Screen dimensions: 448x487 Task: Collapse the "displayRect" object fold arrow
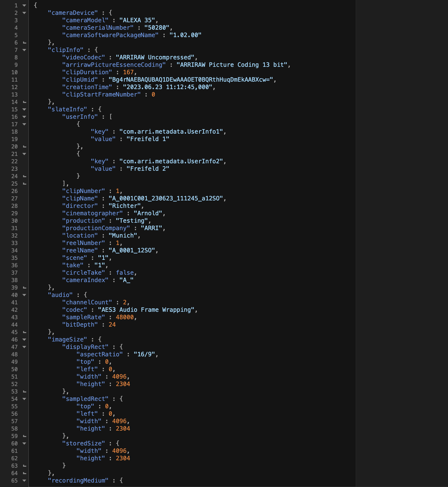click(24, 347)
